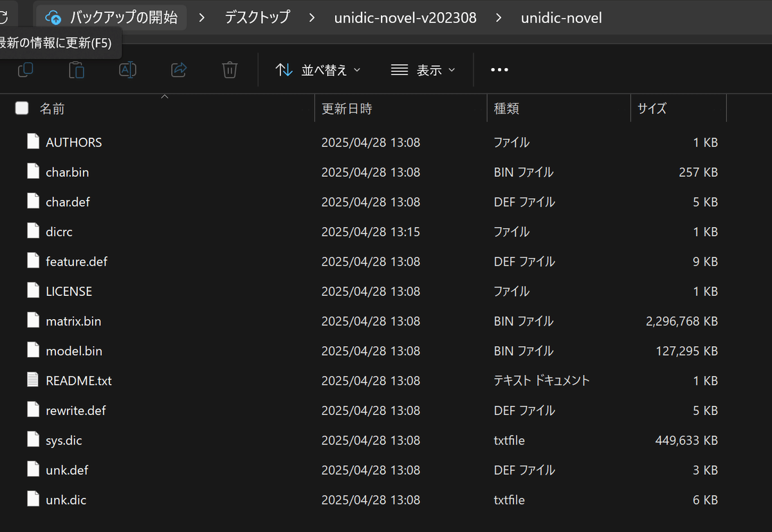The image size is (772, 532).
Task: Open the three-dot more options menu
Action: point(499,69)
